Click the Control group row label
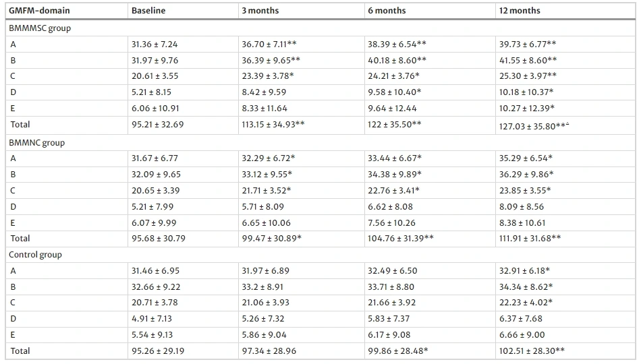The height and width of the screenshot is (364, 639). tap(35, 255)
